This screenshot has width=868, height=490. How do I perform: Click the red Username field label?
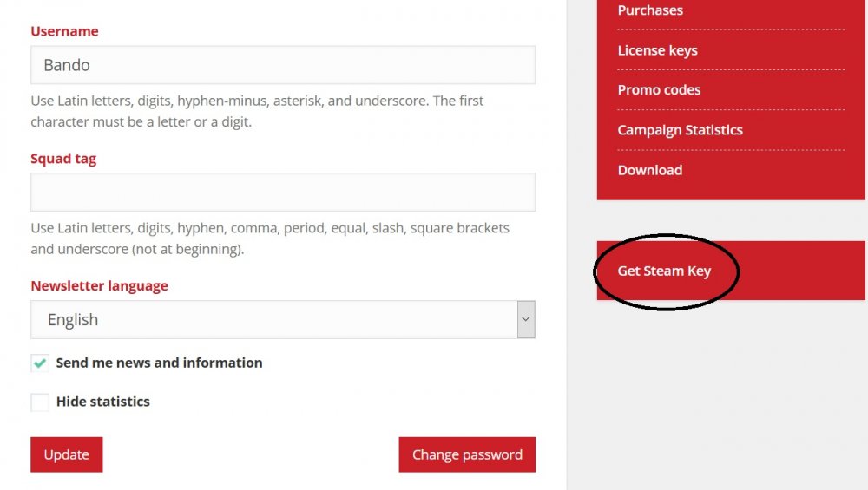click(64, 31)
